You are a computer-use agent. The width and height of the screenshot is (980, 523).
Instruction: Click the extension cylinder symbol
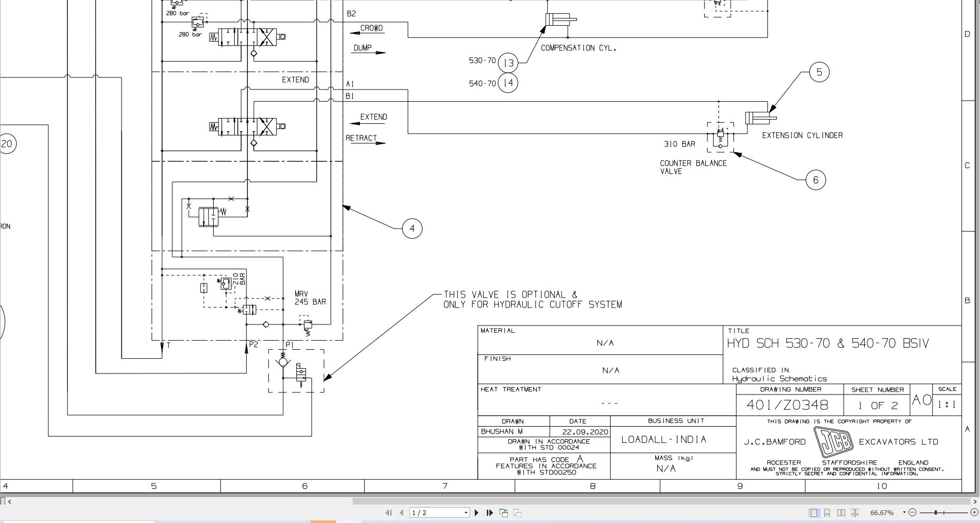click(761, 117)
